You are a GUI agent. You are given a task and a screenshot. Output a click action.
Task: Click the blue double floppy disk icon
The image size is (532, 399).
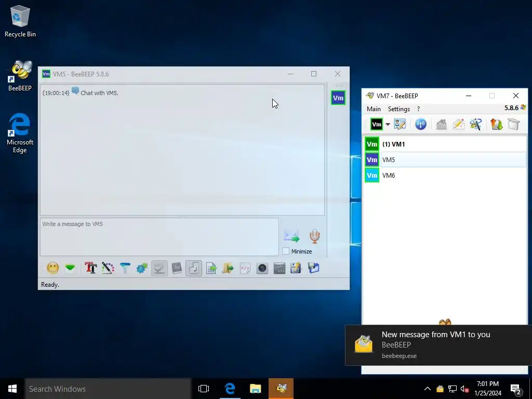(313, 268)
